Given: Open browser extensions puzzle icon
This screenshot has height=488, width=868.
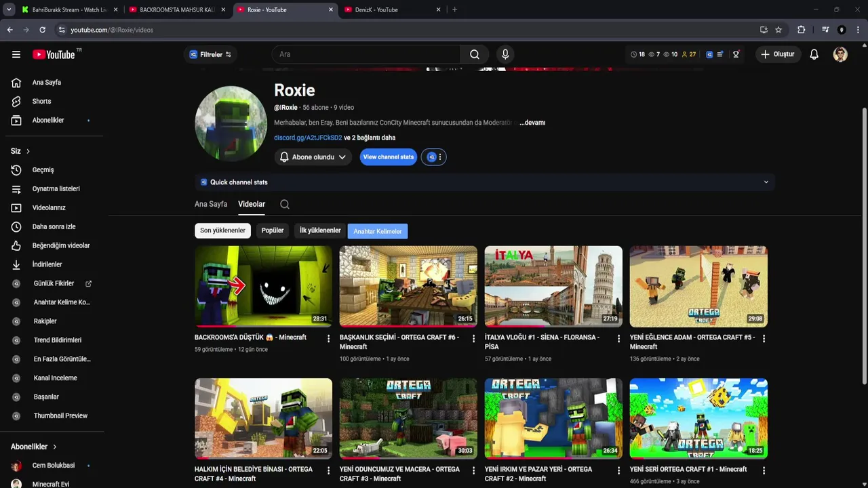Looking at the screenshot, I should pos(801,30).
